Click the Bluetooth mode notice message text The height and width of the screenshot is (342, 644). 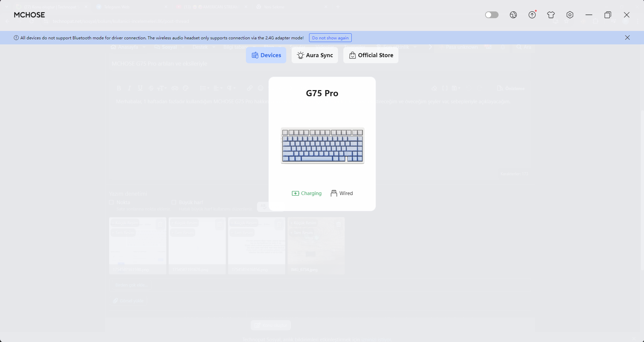coord(162,38)
